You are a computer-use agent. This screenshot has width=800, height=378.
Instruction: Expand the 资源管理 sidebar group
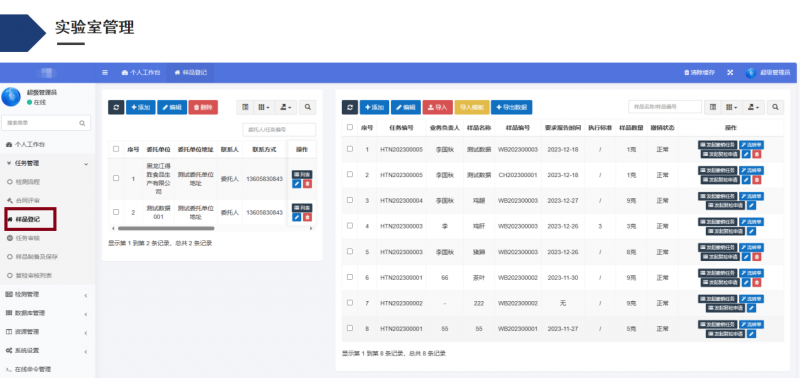pyautogui.click(x=47, y=332)
